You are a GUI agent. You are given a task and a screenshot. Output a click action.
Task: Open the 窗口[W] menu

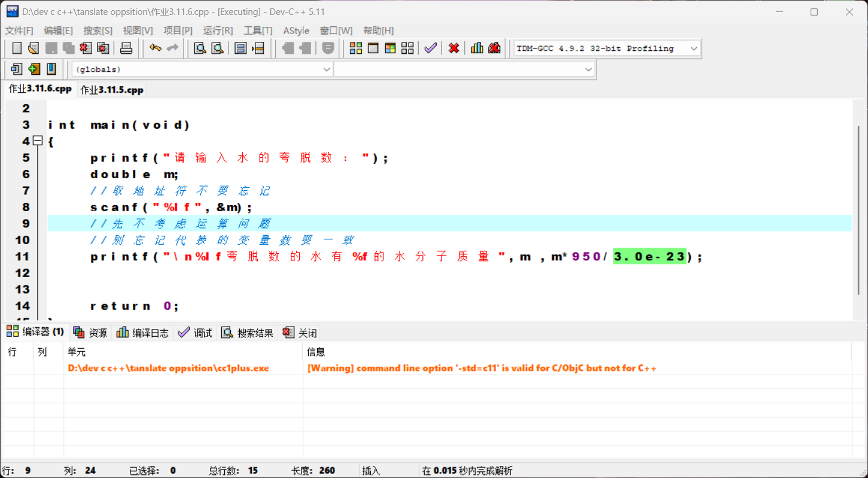click(x=336, y=31)
